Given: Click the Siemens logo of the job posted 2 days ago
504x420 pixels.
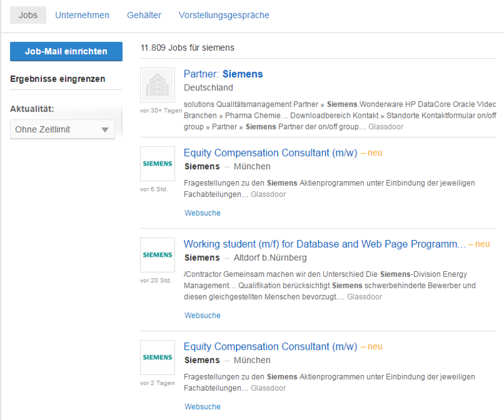Looking at the screenshot, I should pyautogui.click(x=157, y=357).
